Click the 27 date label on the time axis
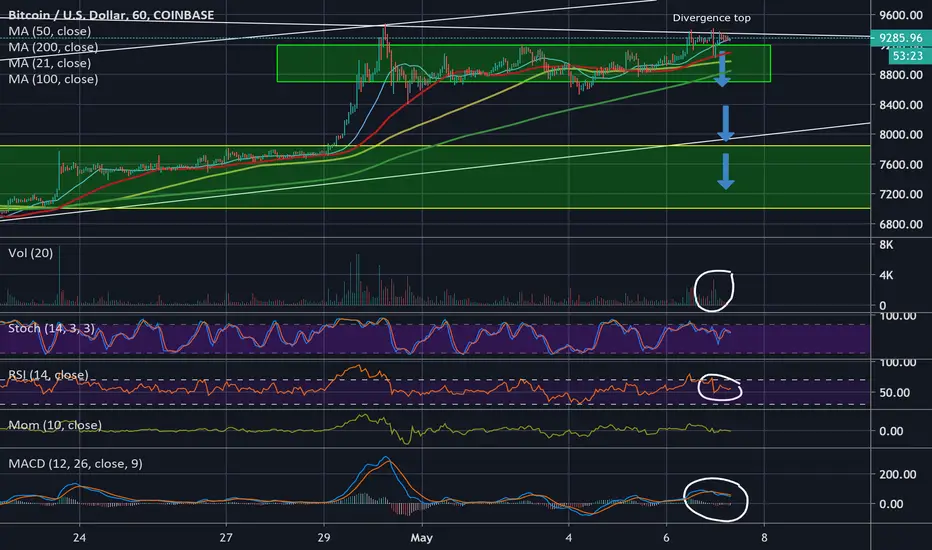This screenshot has height=550, width=932. (226, 538)
